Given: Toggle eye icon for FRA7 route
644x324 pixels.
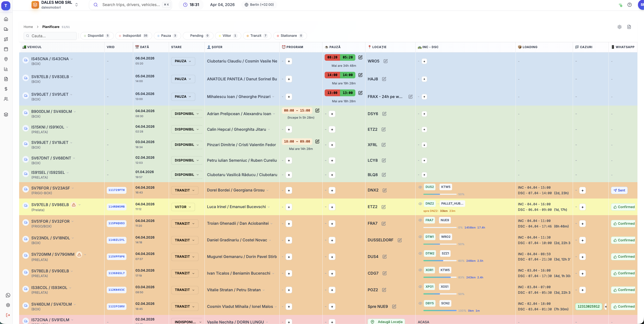Looking at the screenshot, I should (420, 220).
